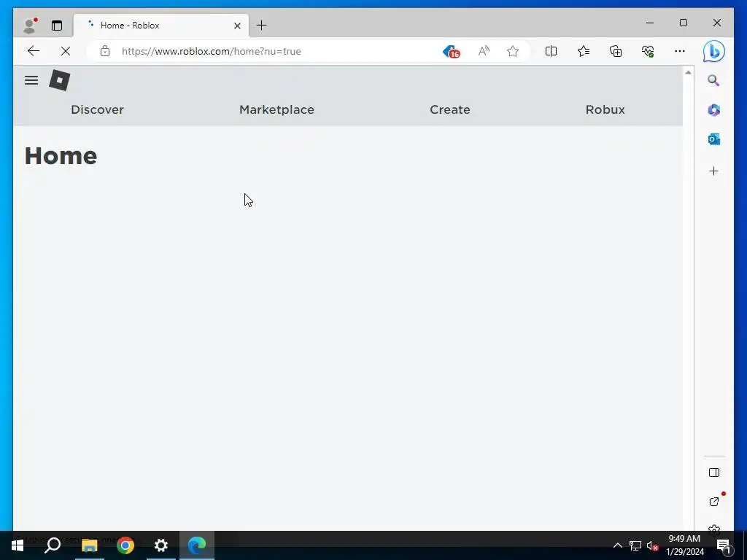Image resolution: width=747 pixels, height=560 pixels.
Task: Open the Edge profile icon
Action: click(x=30, y=26)
